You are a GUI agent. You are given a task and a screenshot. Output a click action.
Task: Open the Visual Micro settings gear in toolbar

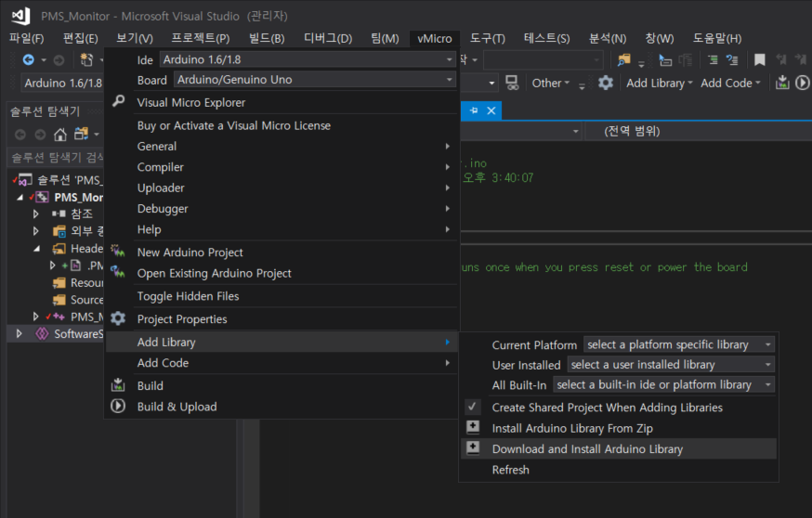pos(606,83)
